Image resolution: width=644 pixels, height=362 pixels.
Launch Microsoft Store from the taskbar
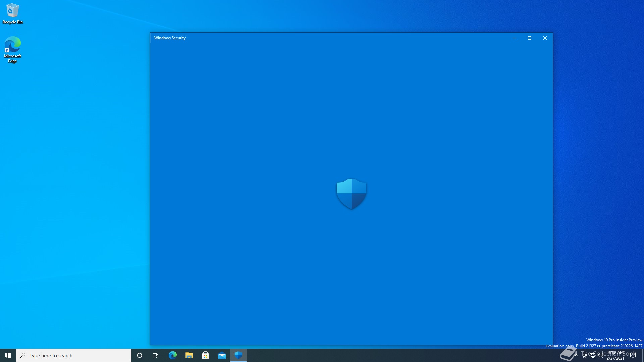pos(205,355)
